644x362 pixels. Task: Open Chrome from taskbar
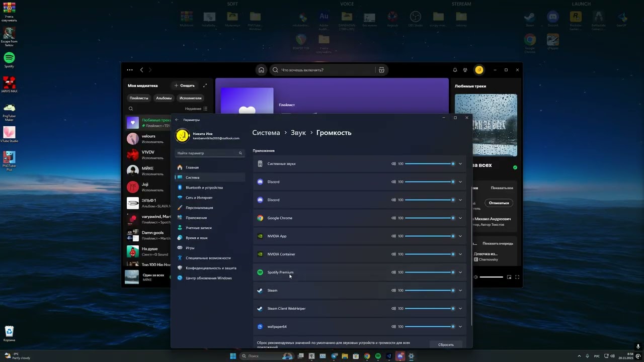367,356
